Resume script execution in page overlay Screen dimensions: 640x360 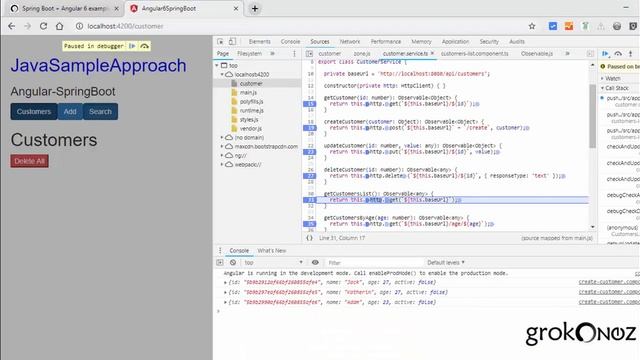[x=132, y=46]
